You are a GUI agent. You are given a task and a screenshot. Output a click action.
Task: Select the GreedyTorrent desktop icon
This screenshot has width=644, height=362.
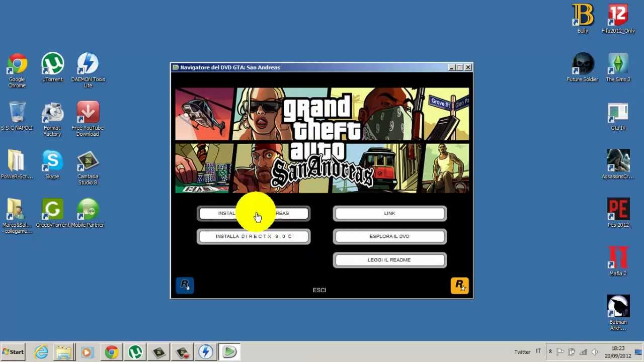coord(52,213)
